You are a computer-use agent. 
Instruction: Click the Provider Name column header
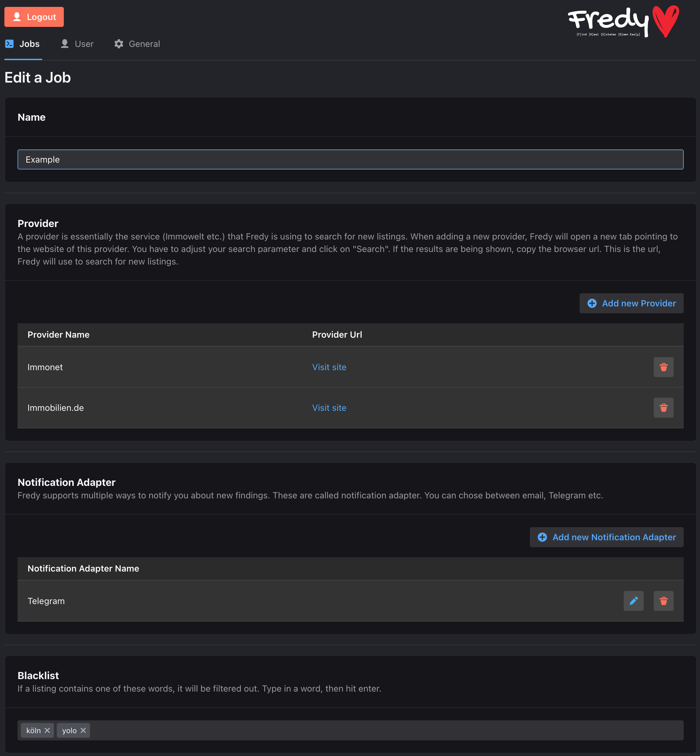point(58,335)
